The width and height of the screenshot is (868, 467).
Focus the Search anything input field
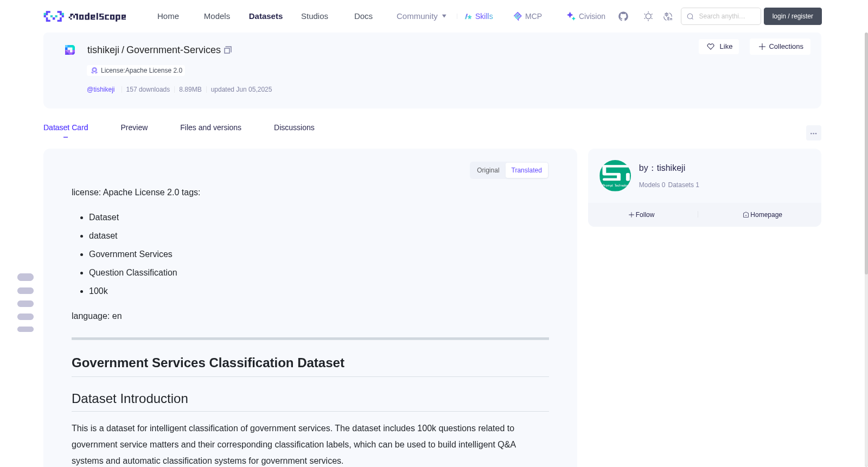pyautogui.click(x=721, y=16)
